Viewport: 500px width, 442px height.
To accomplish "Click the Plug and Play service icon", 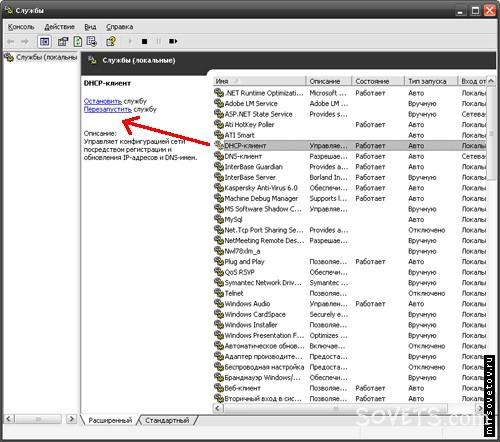I will pyautogui.click(x=219, y=261).
